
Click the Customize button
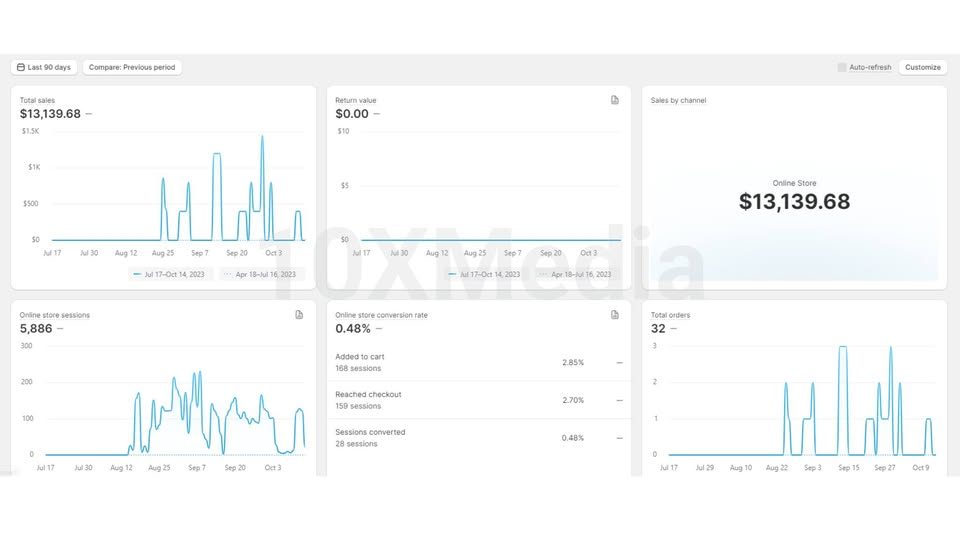coord(923,67)
